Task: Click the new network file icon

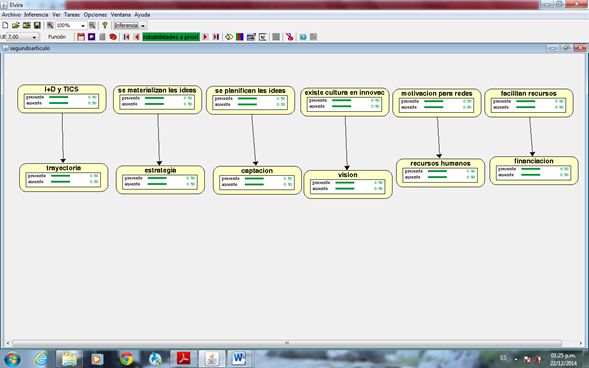Action: coord(5,25)
